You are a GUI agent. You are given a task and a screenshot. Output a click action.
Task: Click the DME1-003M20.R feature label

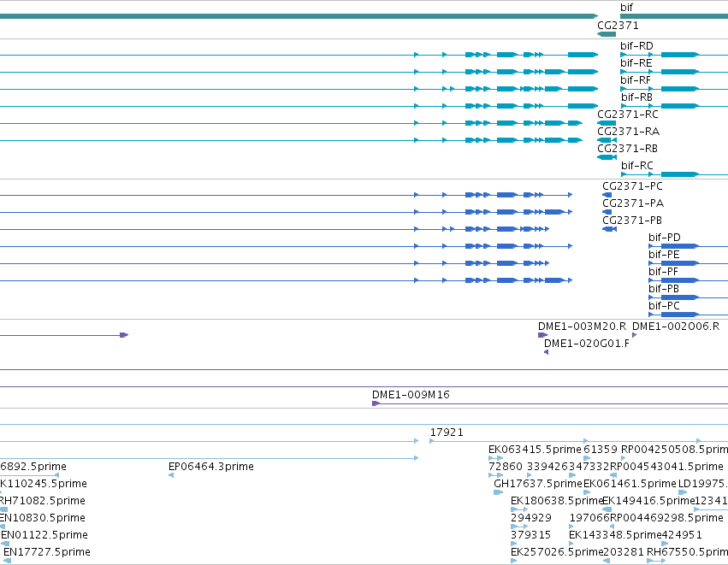pyautogui.click(x=582, y=327)
